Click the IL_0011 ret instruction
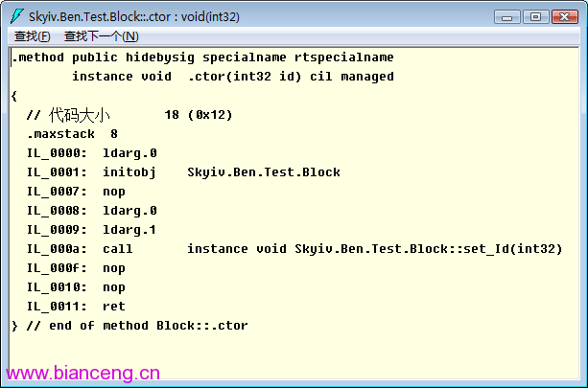Viewport: 588px width, 388px height. [x=76, y=307]
